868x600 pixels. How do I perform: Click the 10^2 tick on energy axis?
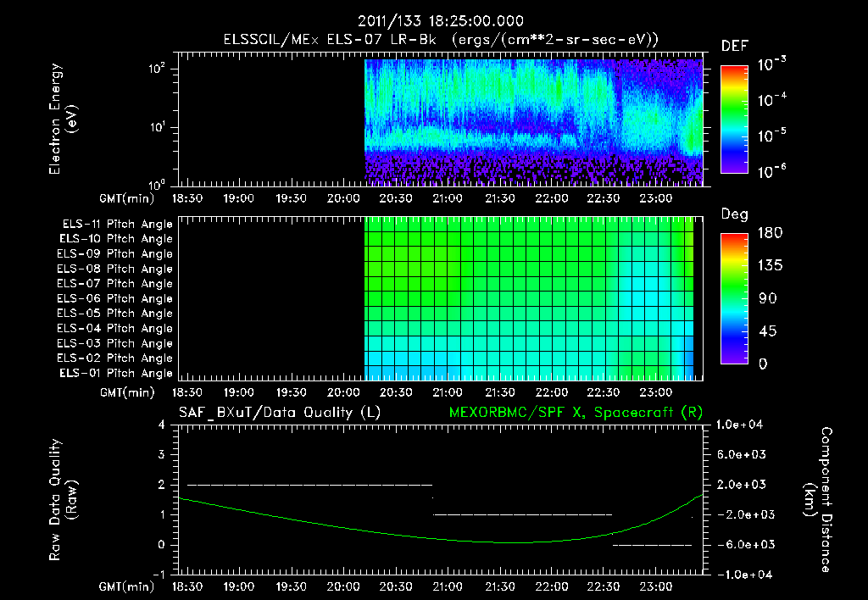tap(157, 69)
